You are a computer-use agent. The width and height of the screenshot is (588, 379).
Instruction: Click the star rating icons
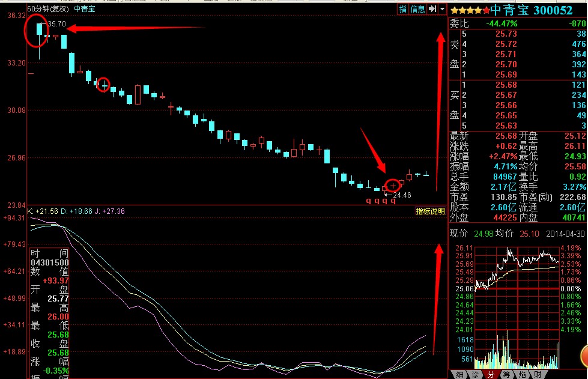tap(470, 10)
